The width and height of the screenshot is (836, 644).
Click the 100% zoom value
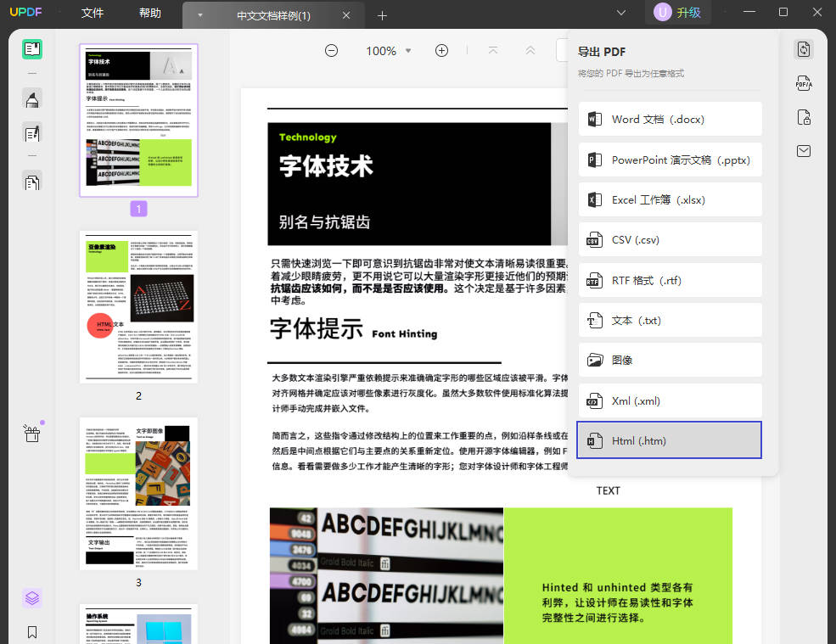(x=381, y=51)
